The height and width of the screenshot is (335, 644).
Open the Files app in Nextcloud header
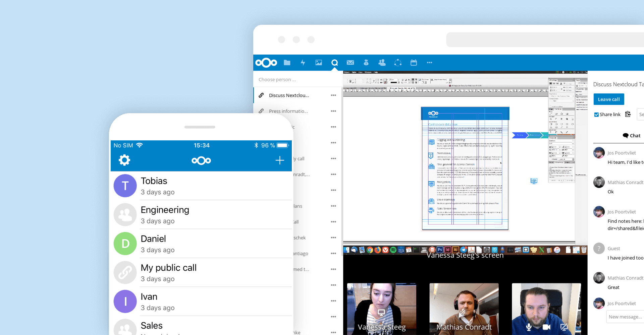pyautogui.click(x=287, y=63)
